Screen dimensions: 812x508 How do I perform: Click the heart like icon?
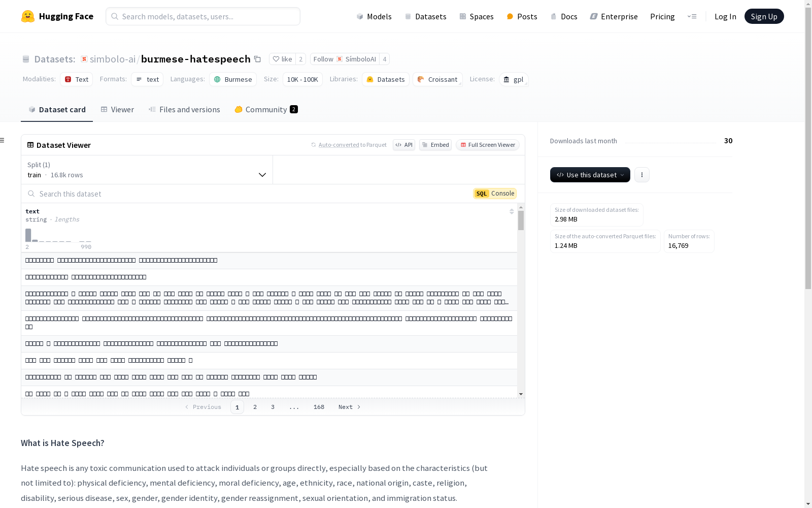pyautogui.click(x=276, y=59)
